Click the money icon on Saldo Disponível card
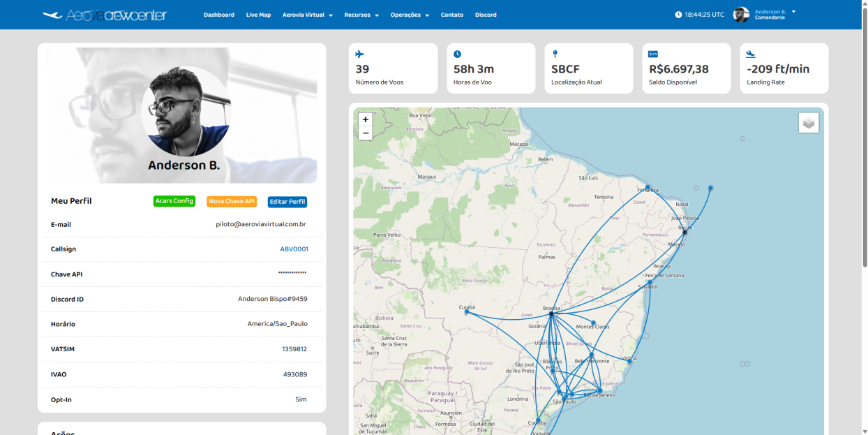 653,54
